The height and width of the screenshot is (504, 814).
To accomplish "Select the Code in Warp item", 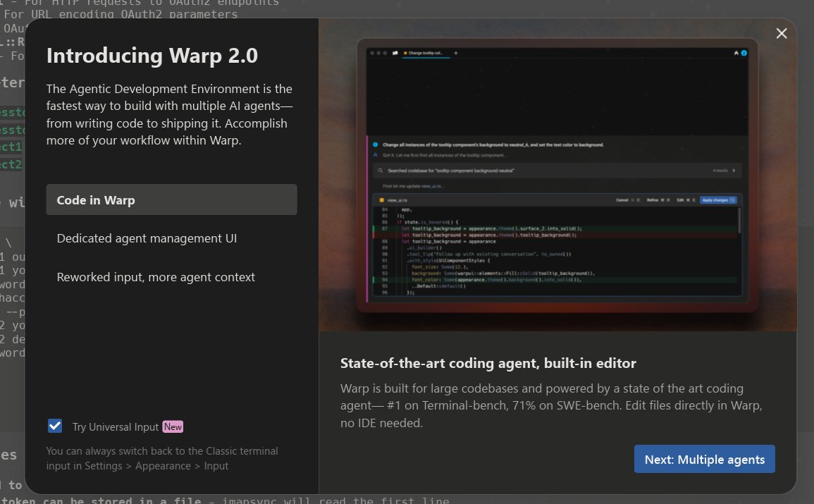I will point(171,199).
